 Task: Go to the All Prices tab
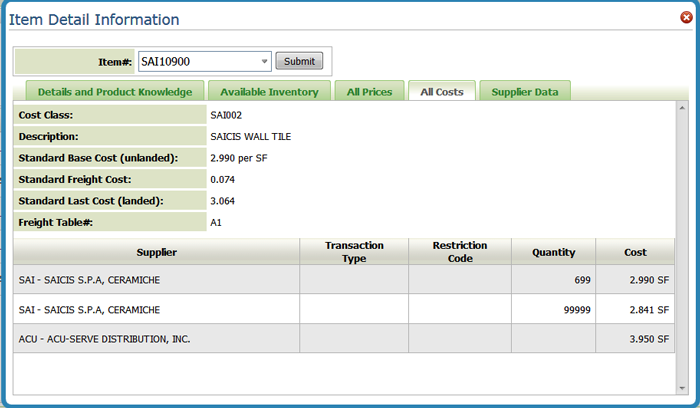[367, 92]
